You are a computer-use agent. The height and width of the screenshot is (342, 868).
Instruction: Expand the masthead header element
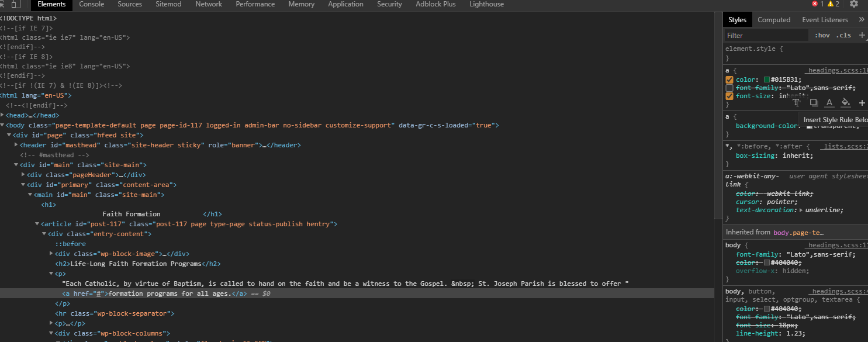tap(16, 145)
